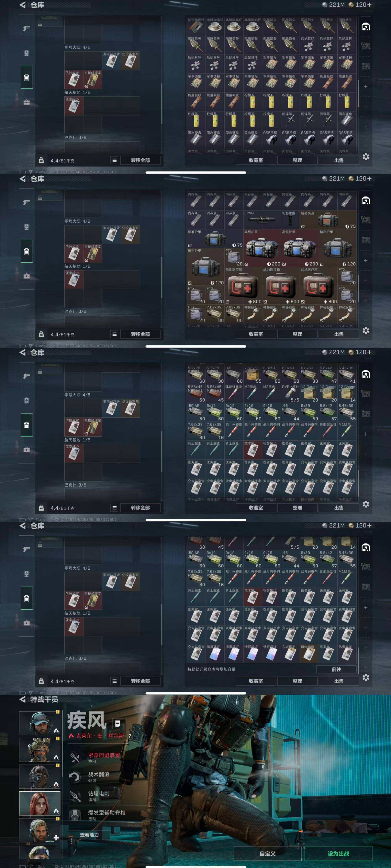
Task: Choose the operator with night-vision goggles
Action: pyautogui.click(x=40, y=776)
